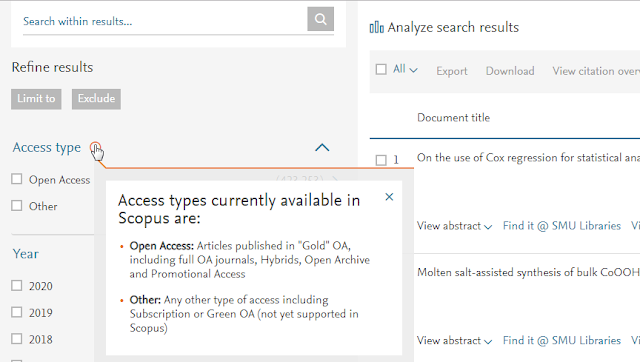Expand View abstract for first result
640x362 pixels.
(x=454, y=226)
